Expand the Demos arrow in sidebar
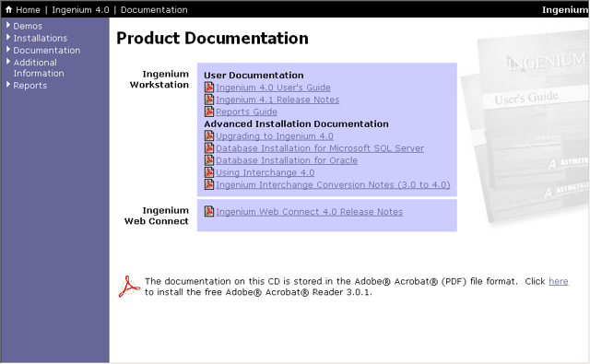The height and width of the screenshot is (364, 590). point(8,25)
